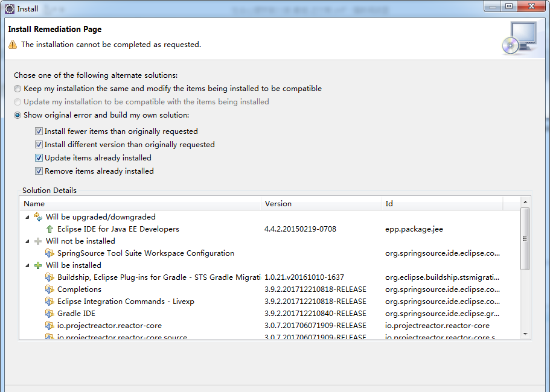Collapse 'Will be installed' group
The width and height of the screenshot is (550, 392).
point(27,265)
